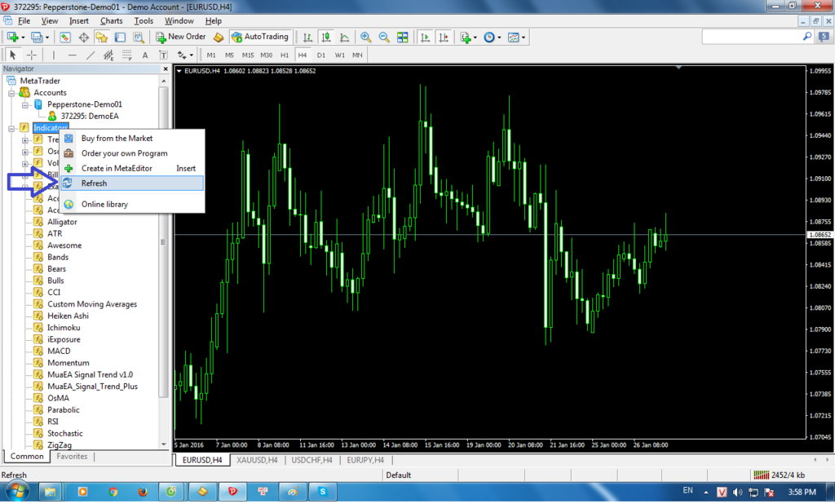Toggle AutoTrading on or off
The width and height of the screenshot is (835, 504).
click(x=260, y=37)
